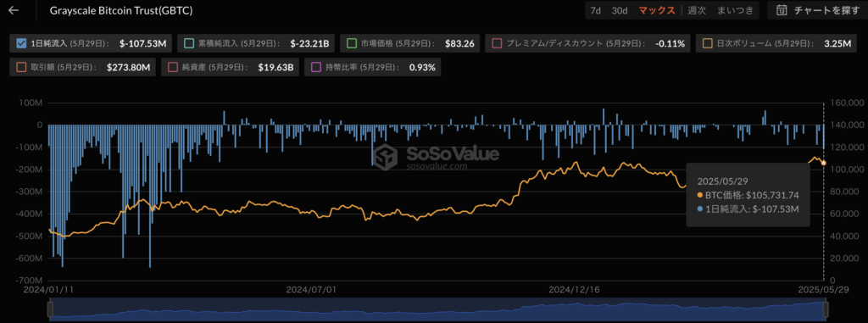Viewport: 868px width, 323px height.
Task: Click the $83.26 market price value
Action: click(x=459, y=43)
